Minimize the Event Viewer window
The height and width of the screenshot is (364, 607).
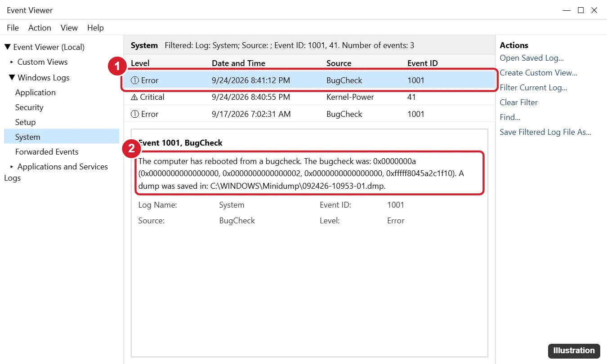567,10
